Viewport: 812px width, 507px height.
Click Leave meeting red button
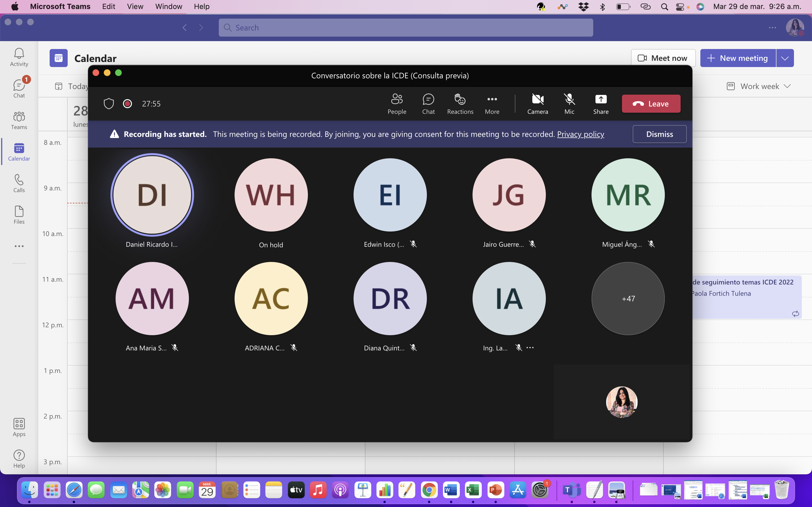tap(651, 103)
